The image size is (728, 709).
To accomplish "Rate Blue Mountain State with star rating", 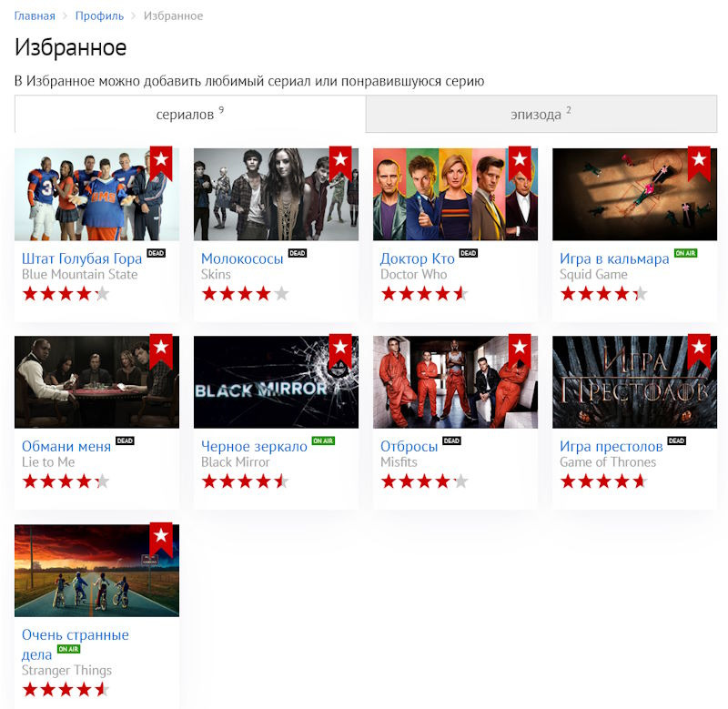I will [66, 294].
